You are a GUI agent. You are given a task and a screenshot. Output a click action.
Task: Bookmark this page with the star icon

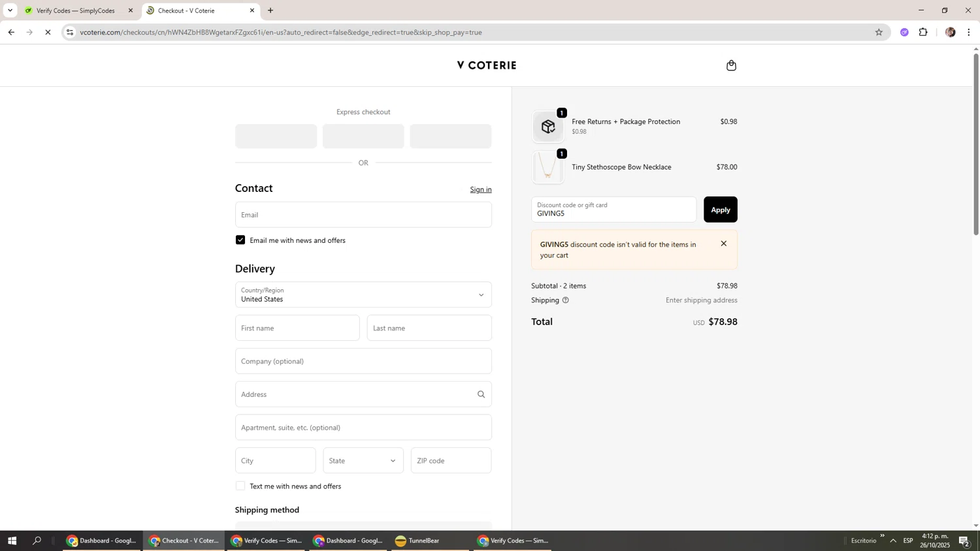879,32
